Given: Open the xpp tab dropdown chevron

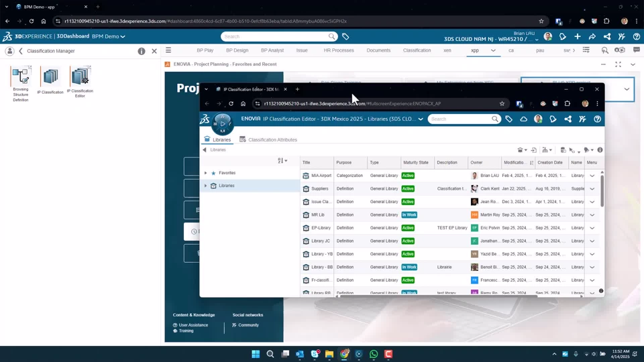Looking at the screenshot, I should point(493,50).
